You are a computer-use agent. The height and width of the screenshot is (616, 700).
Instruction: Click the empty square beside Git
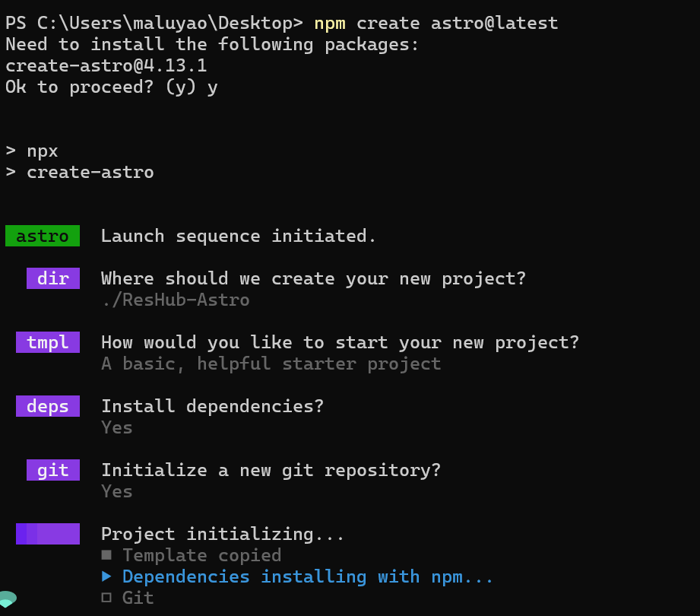[x=106, y=597]
